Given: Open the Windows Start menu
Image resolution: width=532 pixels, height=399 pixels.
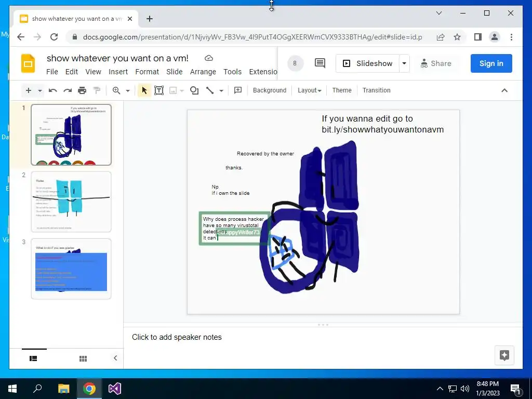Looking at the screenshot, I should coord(12,389).
